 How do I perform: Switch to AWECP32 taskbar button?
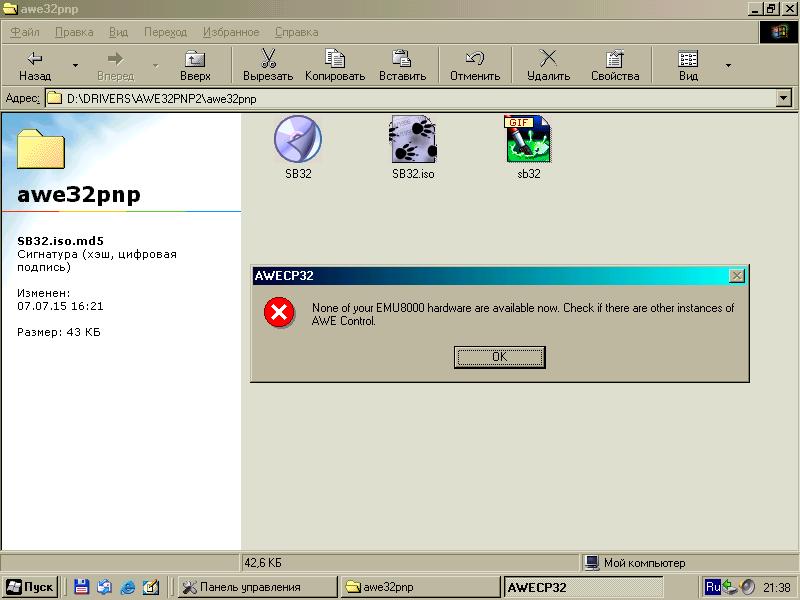[x=584, y=587]
